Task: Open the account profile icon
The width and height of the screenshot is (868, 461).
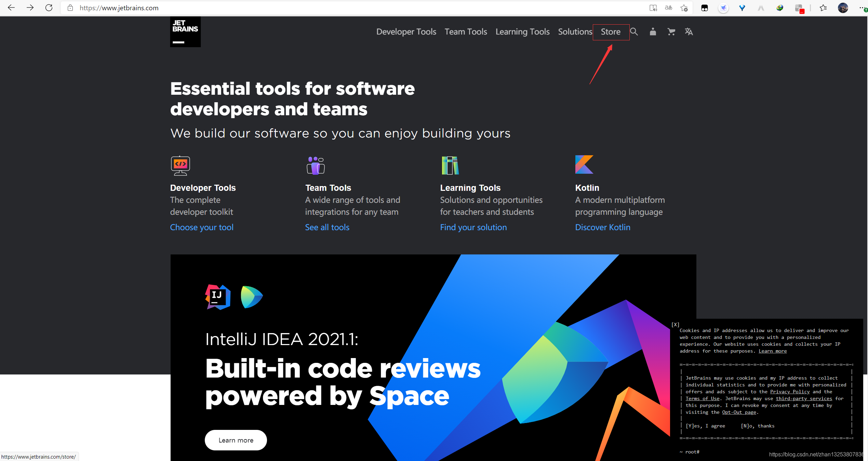Action: pos(653,32)
